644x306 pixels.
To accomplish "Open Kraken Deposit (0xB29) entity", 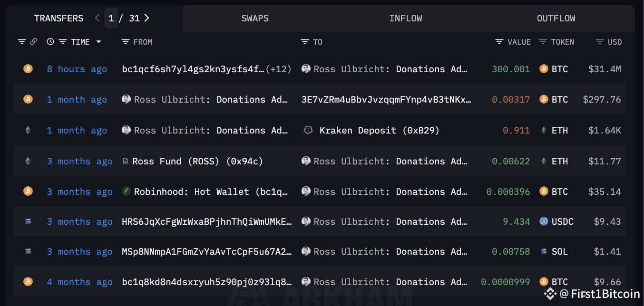I will pyautogui.click(x=380, y=130).
